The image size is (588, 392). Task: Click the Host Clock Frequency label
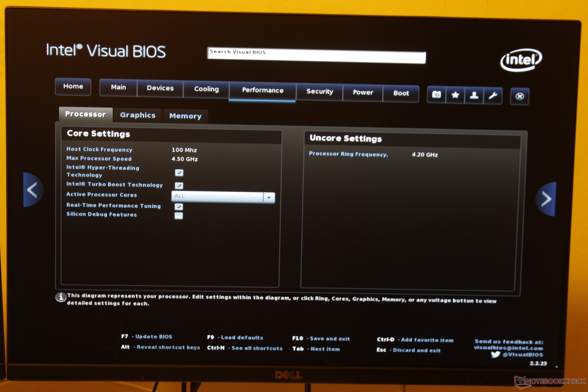click(x=99, y=149)
